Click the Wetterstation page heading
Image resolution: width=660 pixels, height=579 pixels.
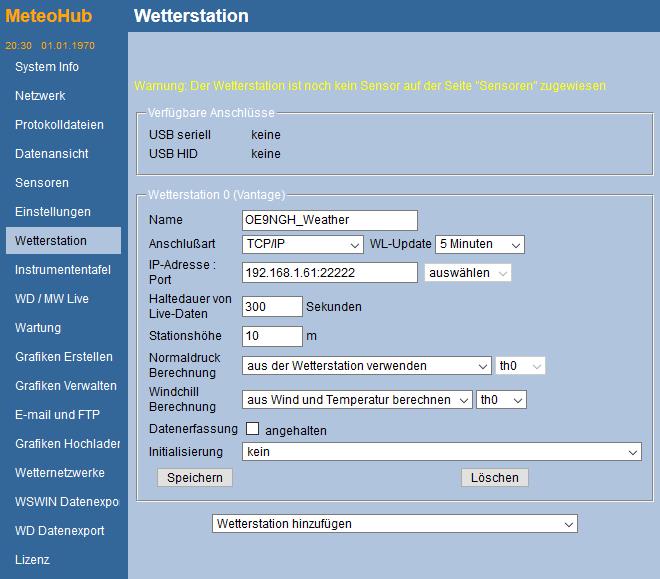tap(191, 16)
